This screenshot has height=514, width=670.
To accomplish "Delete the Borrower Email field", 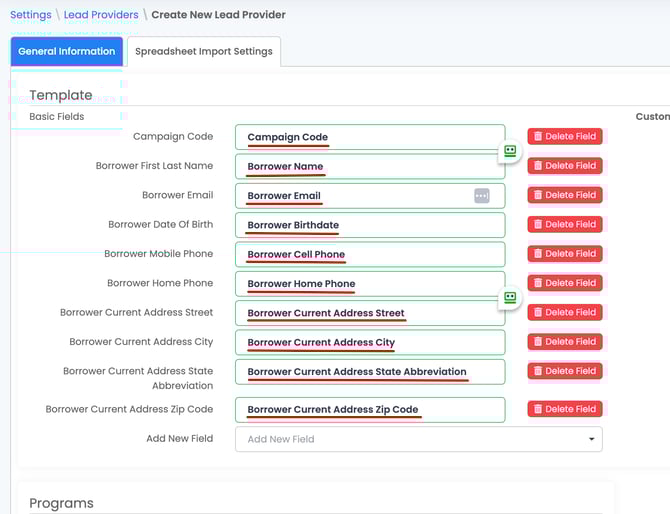I will coord(565,195).
